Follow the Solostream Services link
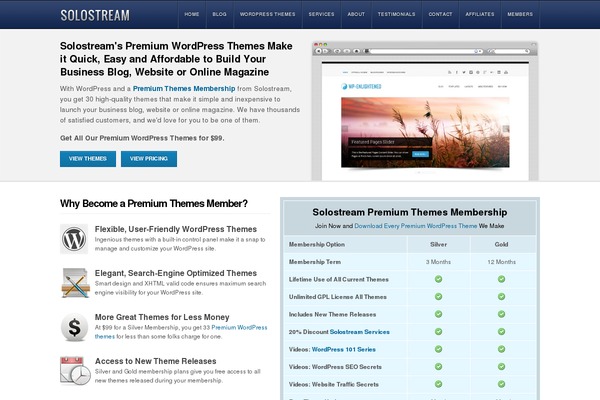 point(360,332)
